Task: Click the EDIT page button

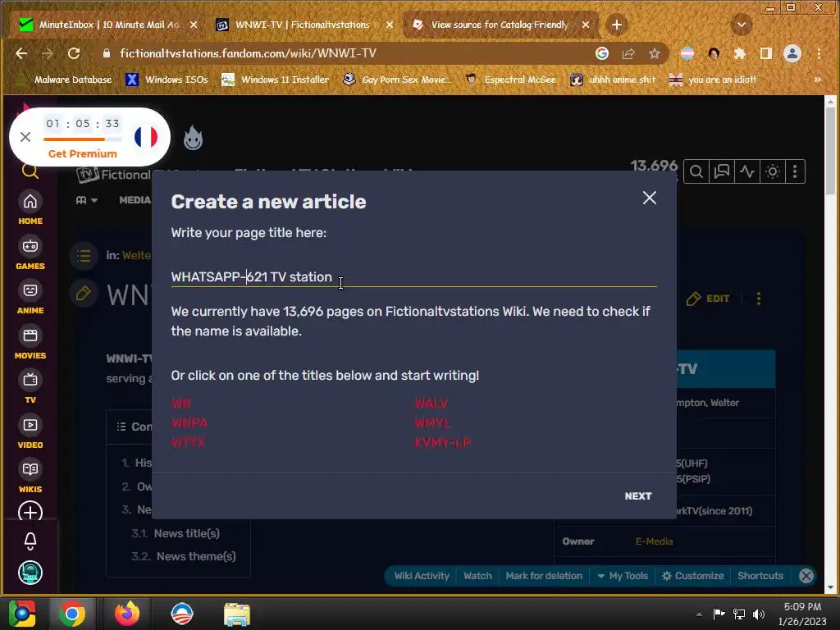Action: pos(708,299)
